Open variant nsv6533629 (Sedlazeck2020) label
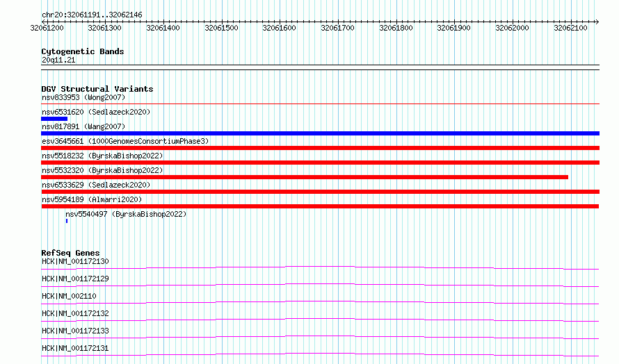 point(96,185)
